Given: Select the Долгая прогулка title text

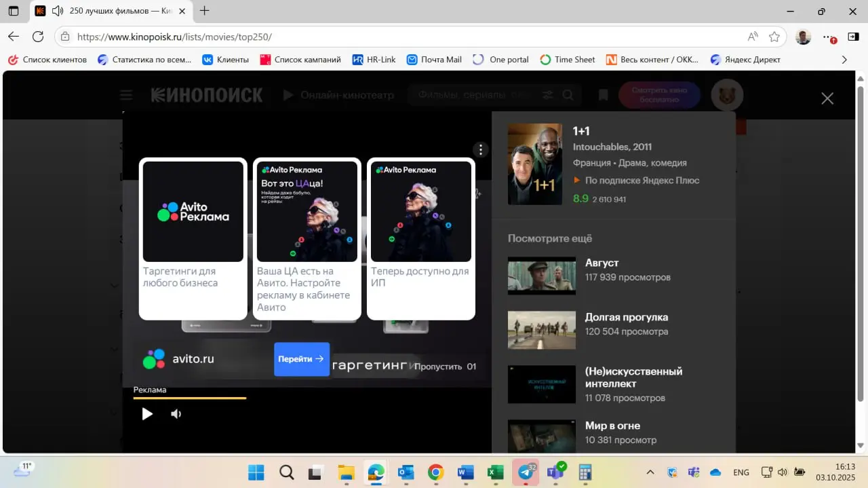Looking at the screenshot, I should [627, 317].
